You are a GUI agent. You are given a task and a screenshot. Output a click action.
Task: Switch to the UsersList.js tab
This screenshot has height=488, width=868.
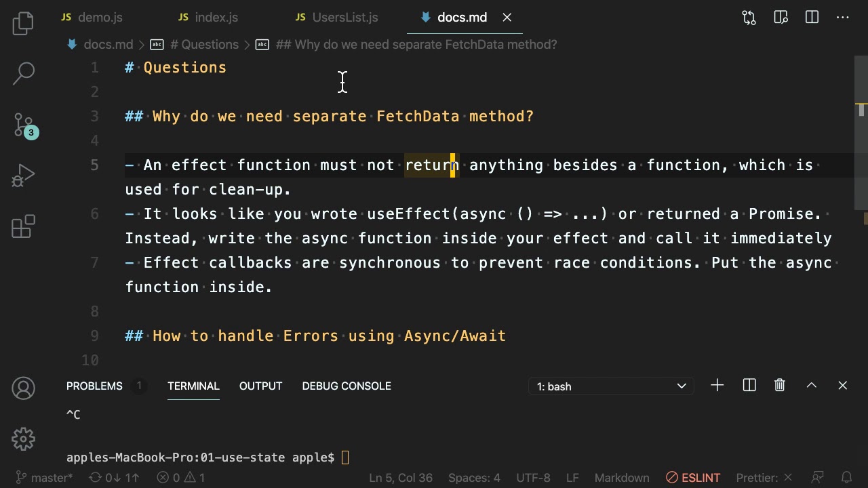pos(344,18)
